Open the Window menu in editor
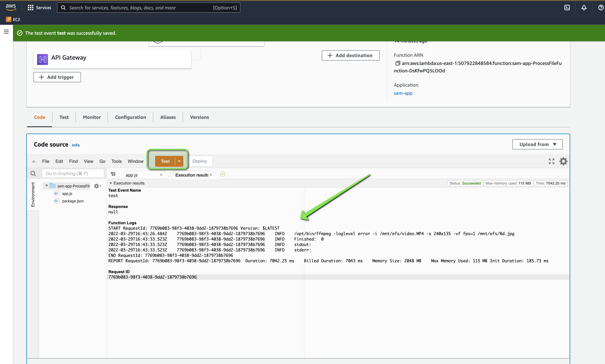This screenshot has height=364, width=605. coord(136,161)
